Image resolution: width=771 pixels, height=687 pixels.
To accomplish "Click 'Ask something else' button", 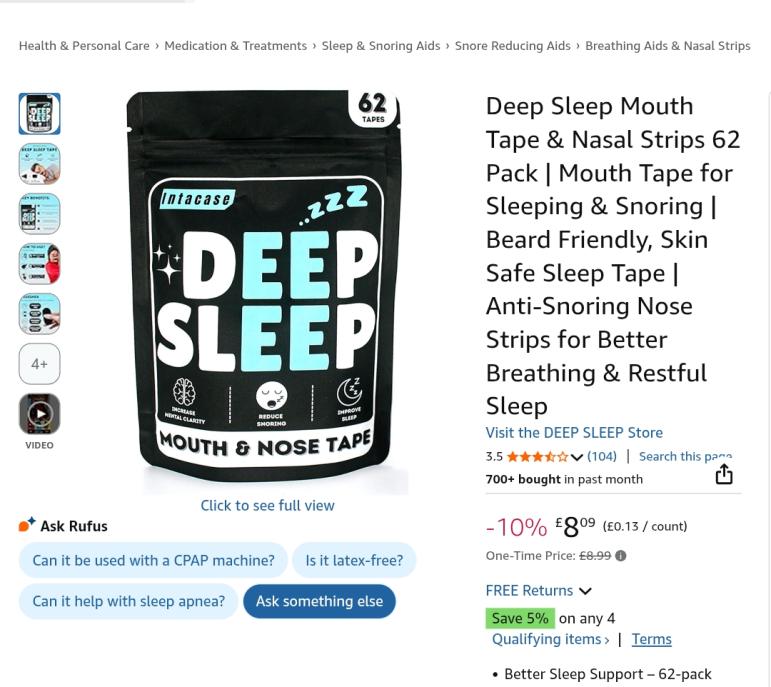I will 319,601.
